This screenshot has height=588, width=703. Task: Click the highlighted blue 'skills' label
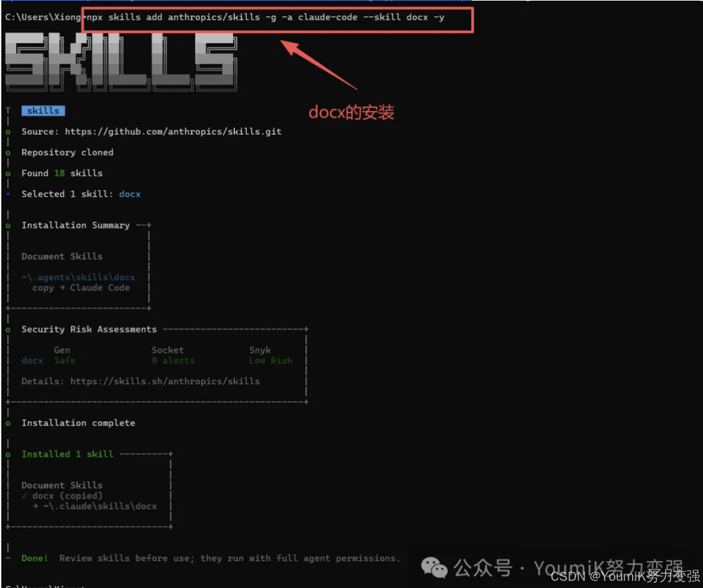coord(43,111)
